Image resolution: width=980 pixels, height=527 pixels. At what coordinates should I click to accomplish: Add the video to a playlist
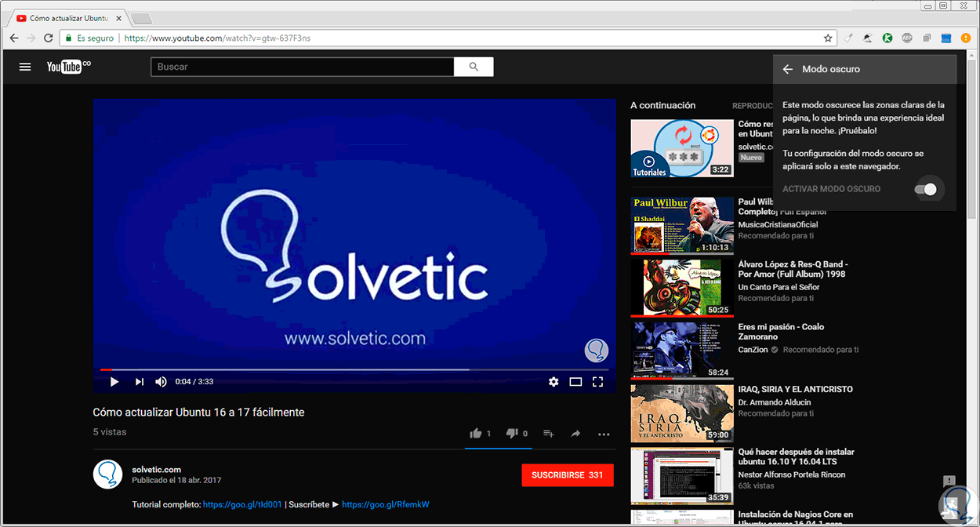[x=549, y=433]
